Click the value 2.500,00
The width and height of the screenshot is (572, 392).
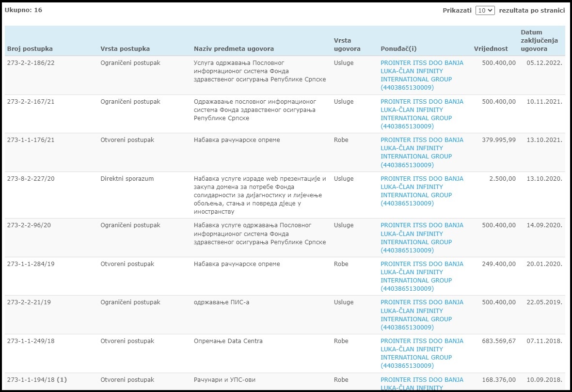[503, 178]
